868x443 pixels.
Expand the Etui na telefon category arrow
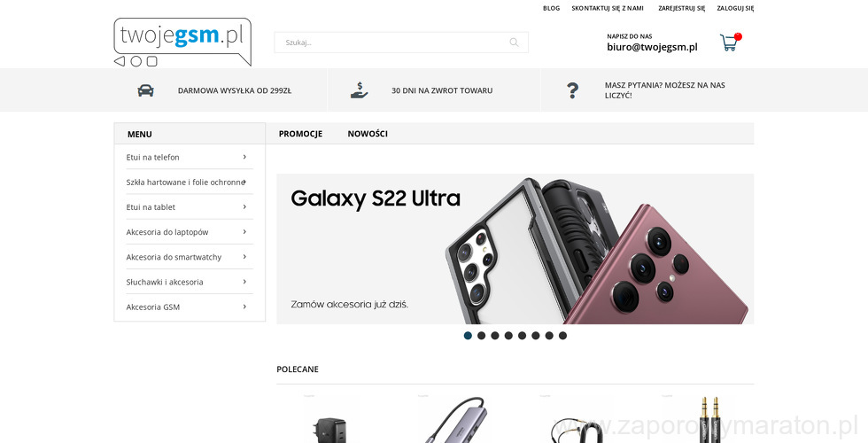[244, 158]
